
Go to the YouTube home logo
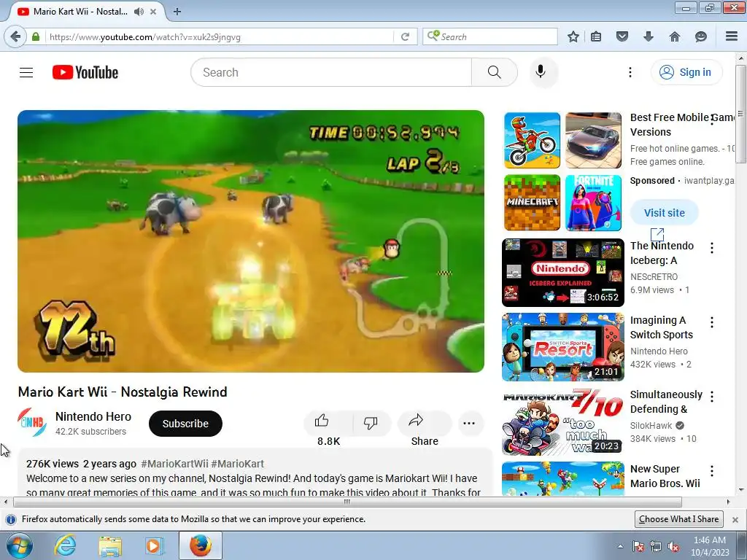click(85, 72)
